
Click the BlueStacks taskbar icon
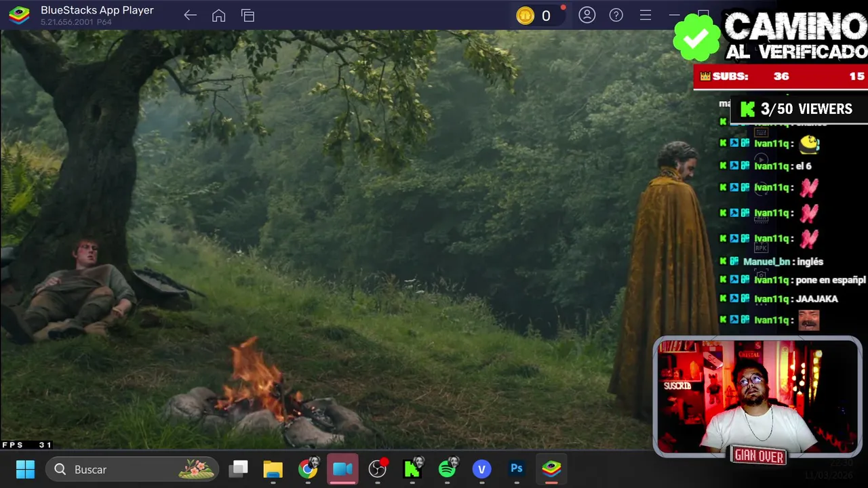[551, 469]
